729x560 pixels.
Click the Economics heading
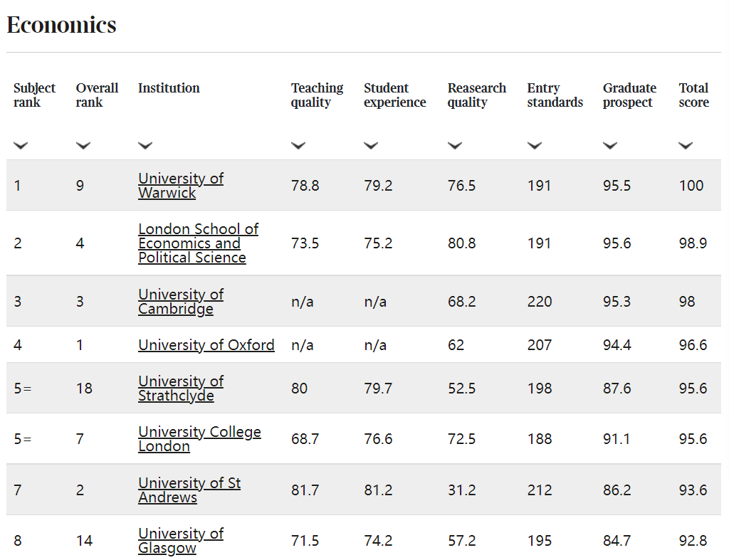point(62,25)
